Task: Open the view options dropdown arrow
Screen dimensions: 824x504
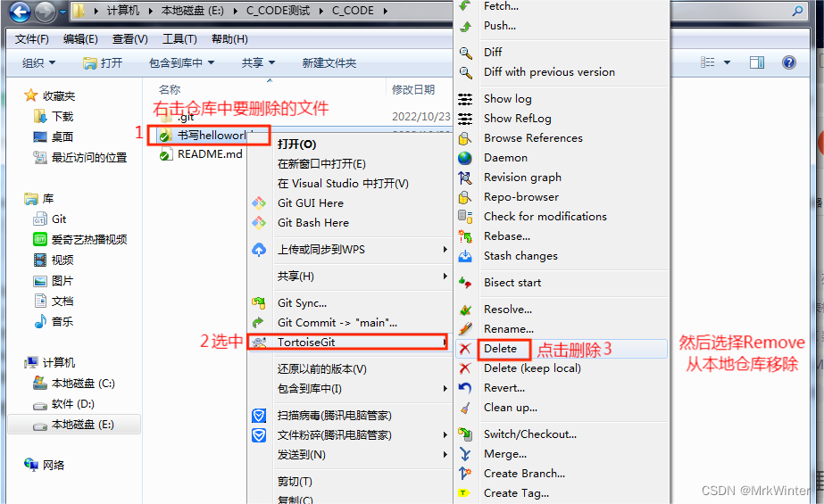Action: 728,62
